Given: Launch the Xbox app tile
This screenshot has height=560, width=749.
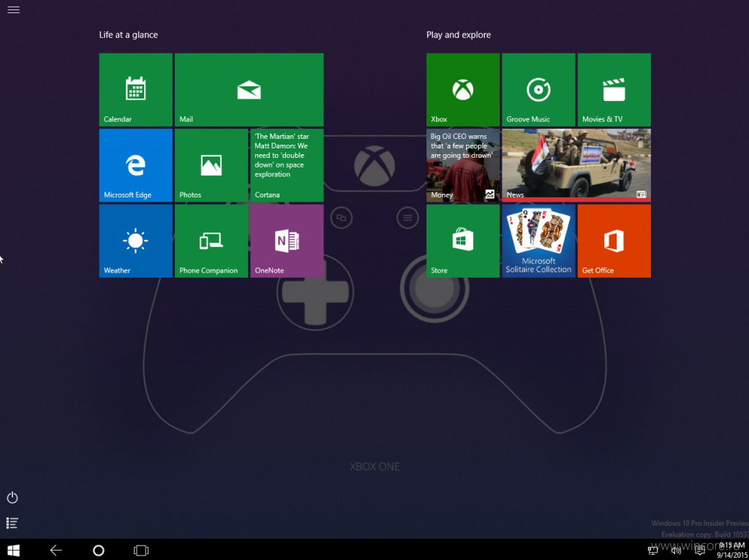Looking at the screenshot, I should (x=463, y=90).
